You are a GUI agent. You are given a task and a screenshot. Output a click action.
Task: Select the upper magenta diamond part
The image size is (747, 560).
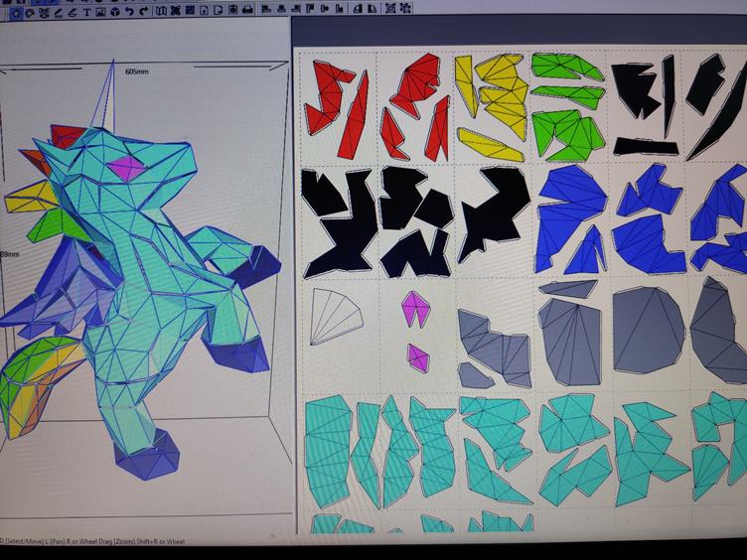click(x=416, y=310)
